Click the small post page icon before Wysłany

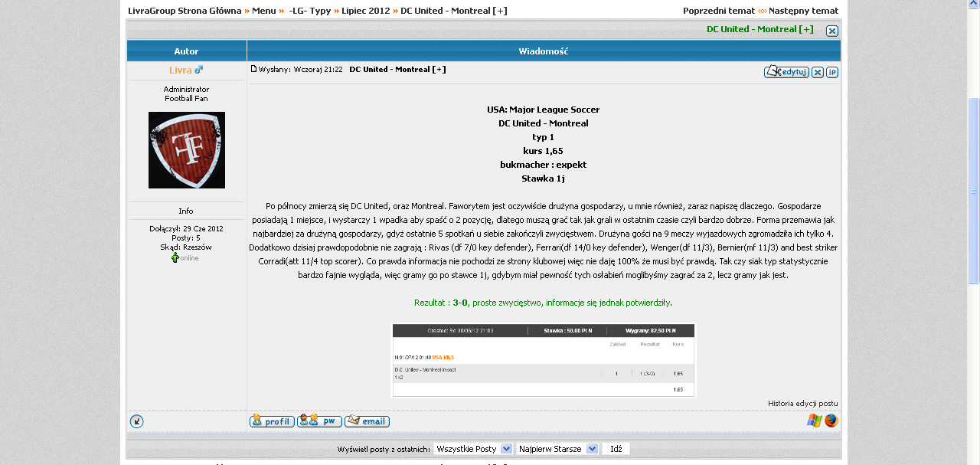254,69
